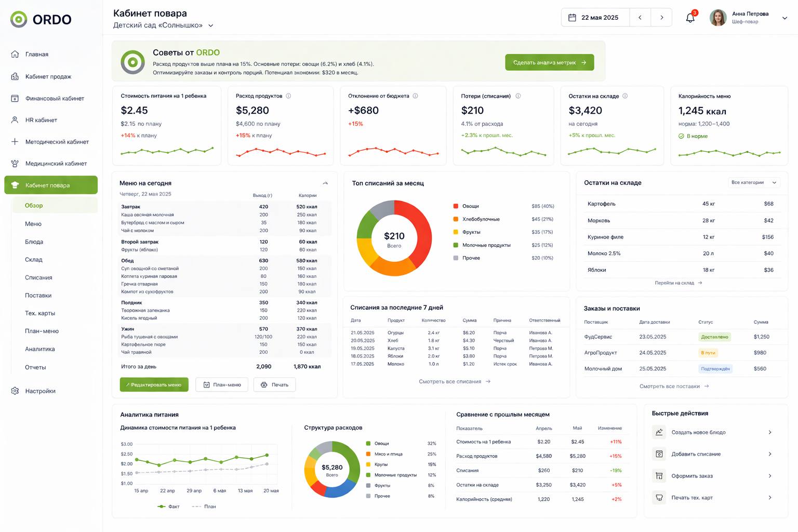
Task: Click info icon beside Расход продуктов
Action: click(x=288, y=96)
